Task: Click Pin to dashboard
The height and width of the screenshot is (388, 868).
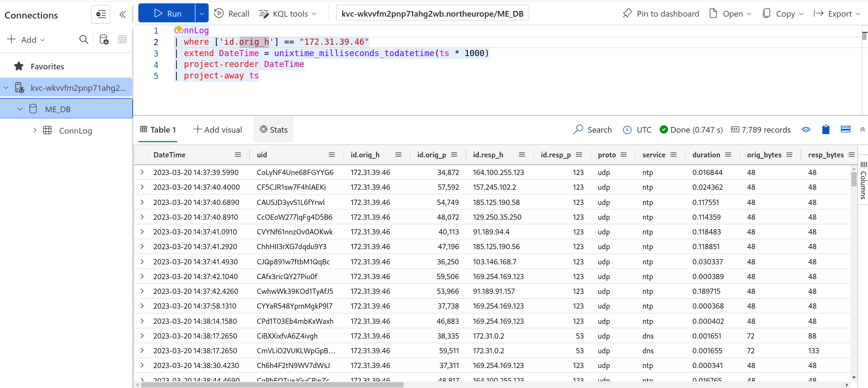Action: point(661,14)
